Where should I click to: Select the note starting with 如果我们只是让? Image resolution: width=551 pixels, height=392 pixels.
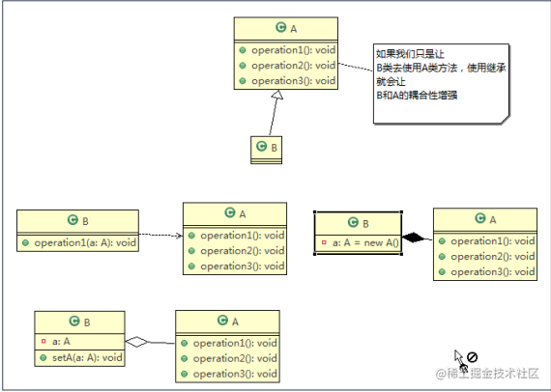[x=441, y=84]
